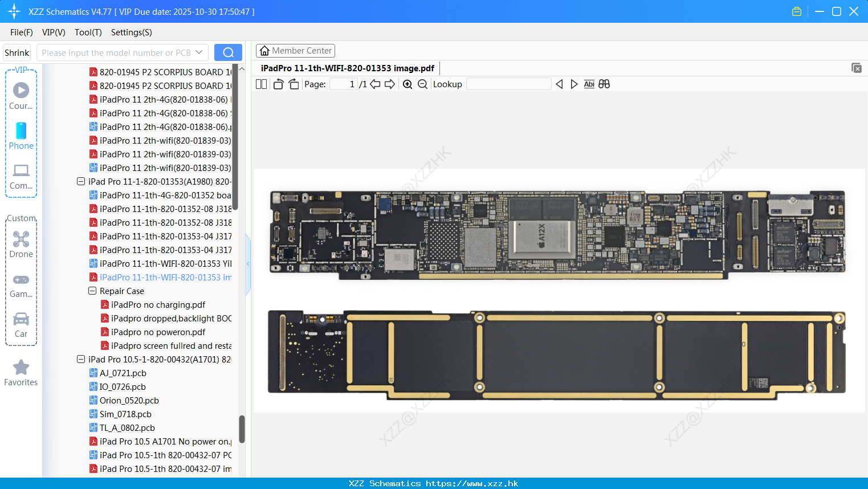This screenshot has width=868, height=489.
Task: Open Favorites star
Action: 21,373
